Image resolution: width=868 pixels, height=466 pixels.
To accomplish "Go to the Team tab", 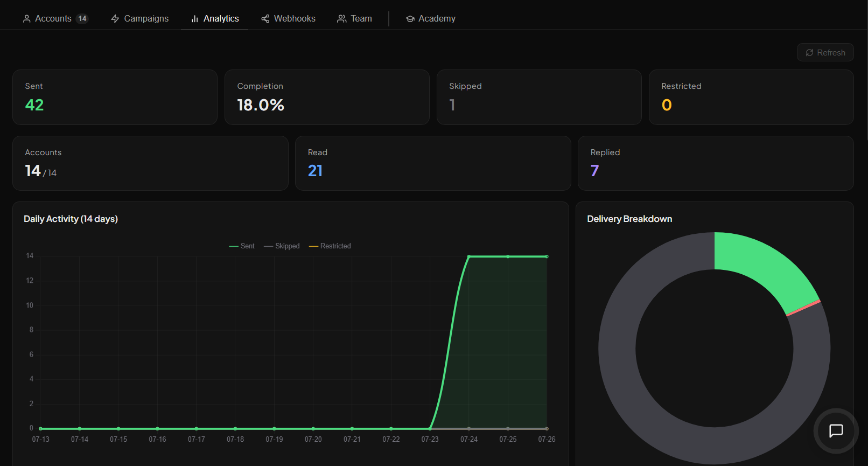I will click(x=354, y=19).
